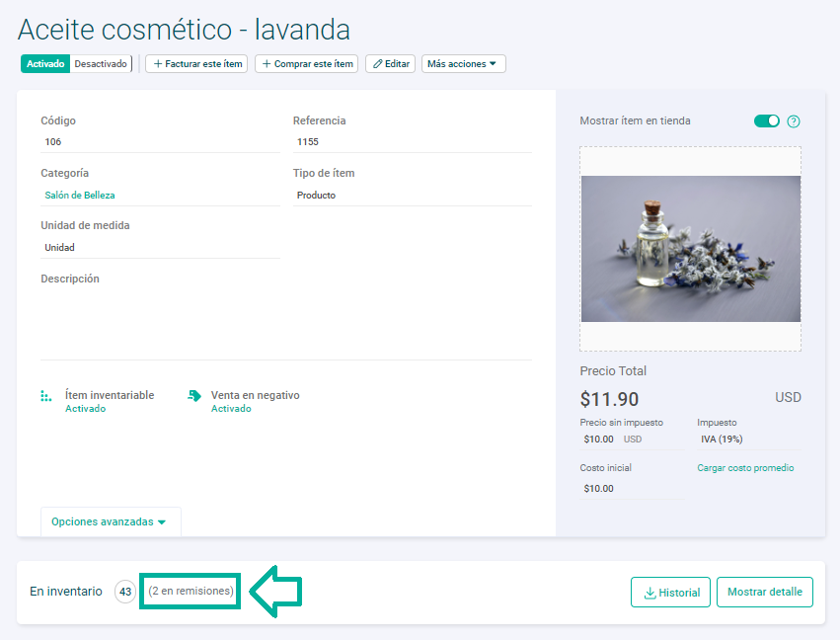The image size is (840, 640).
Task: Open the Editar screen for this item
Action: tap(389, 63)
